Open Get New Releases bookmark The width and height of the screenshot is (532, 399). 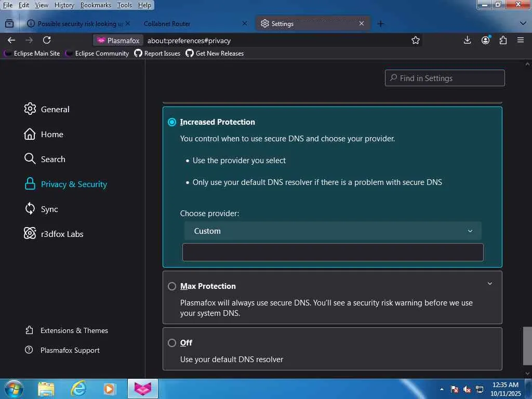click(x=215, y=54)
